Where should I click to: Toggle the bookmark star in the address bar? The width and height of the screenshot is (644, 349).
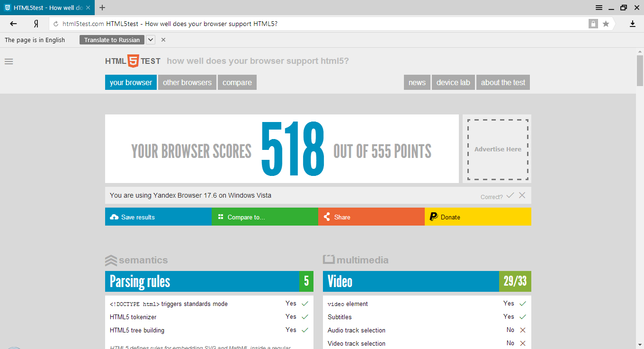point(606,23)
